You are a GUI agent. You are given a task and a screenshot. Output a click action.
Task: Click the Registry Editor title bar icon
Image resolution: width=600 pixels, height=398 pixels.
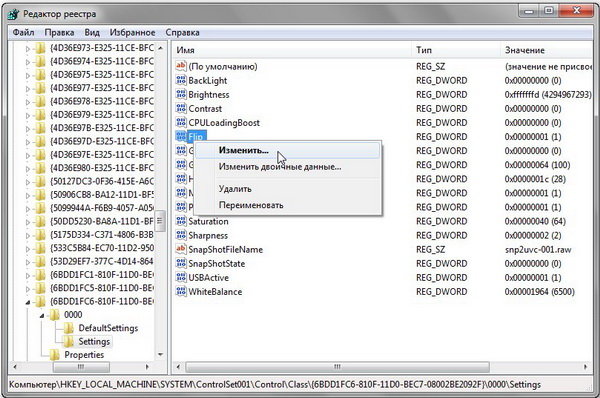(13, 14)
